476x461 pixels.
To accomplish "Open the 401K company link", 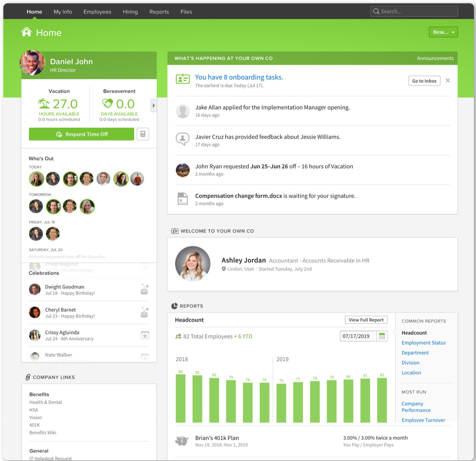I will tap(35, 425).
